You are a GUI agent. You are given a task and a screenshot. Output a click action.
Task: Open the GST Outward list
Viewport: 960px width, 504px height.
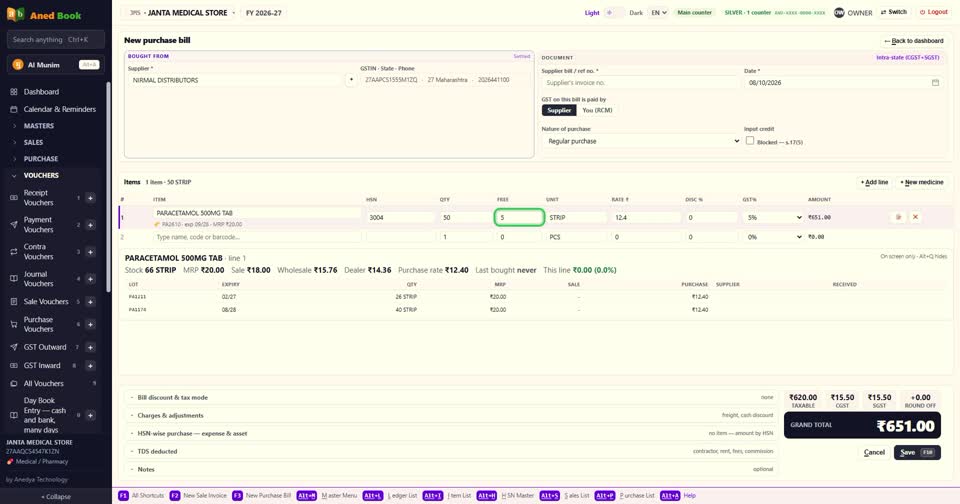coord(45,347)
